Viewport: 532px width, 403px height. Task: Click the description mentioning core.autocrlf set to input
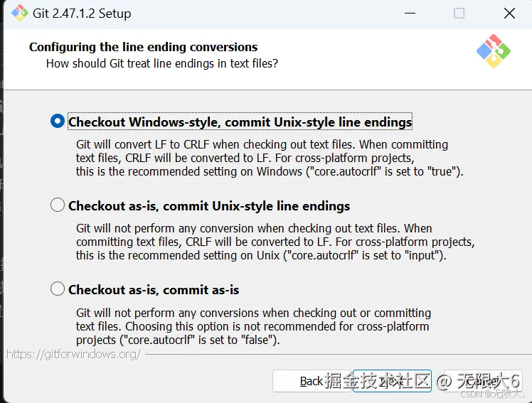(275, 242)
